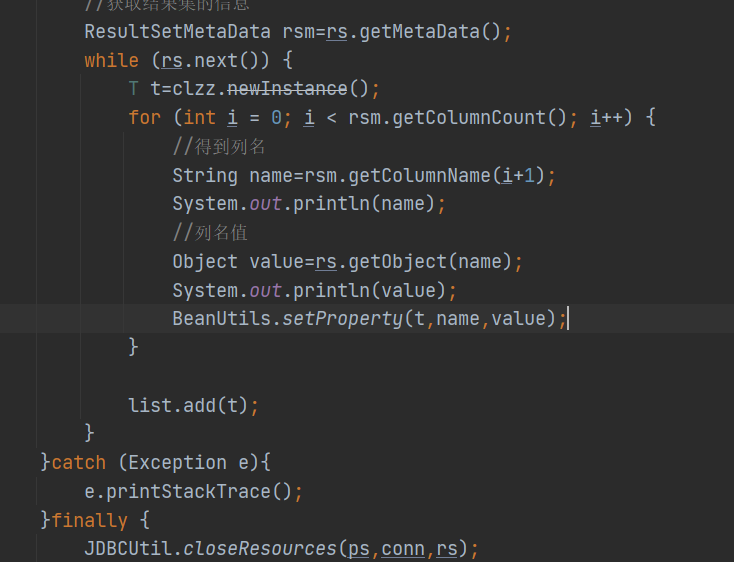Click the comment //得到列名
The height and width of the screenshot is (562, 734).
219,146
